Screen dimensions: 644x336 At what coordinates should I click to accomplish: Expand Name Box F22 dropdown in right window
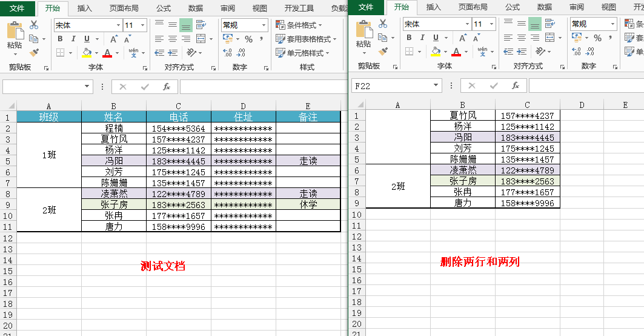click(436, 86)
